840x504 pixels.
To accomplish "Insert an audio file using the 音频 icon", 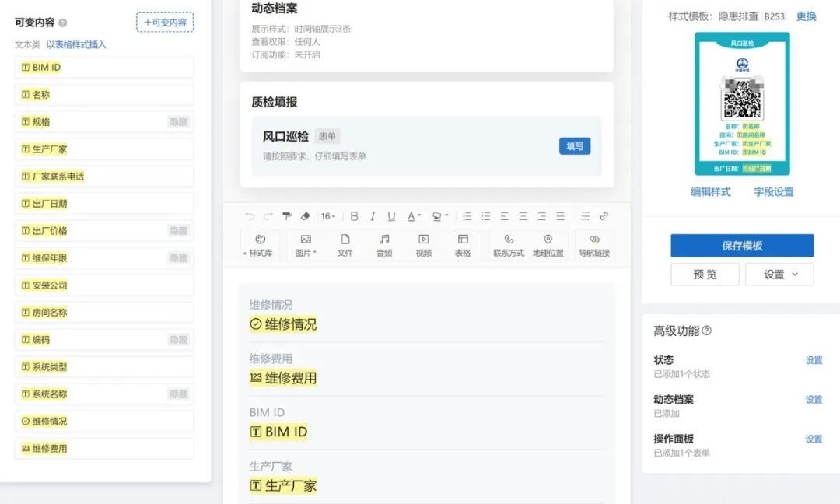I will point(384,242).
